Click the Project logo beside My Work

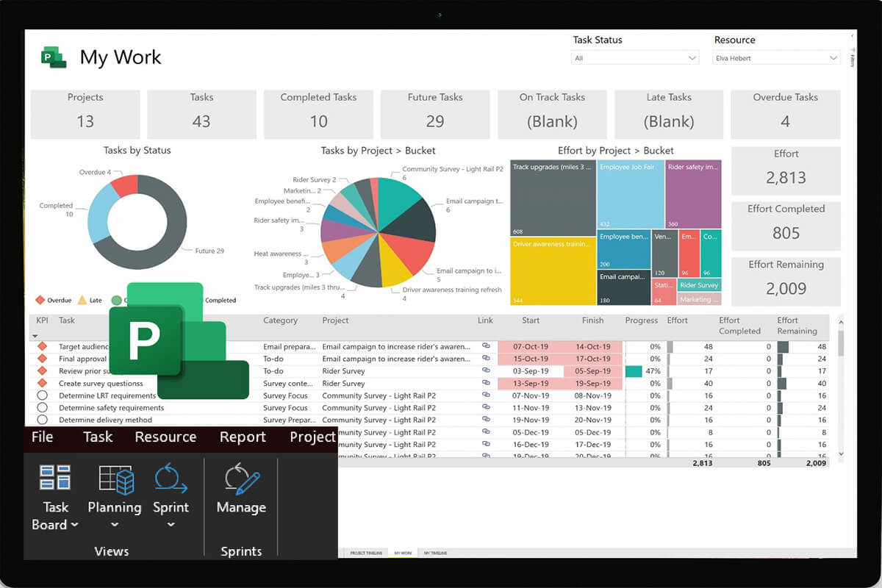(54, 57)
